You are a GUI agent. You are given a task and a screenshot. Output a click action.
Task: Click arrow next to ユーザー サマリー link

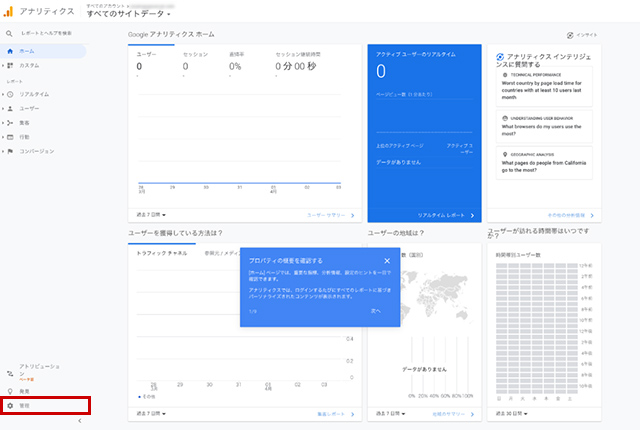353,215
